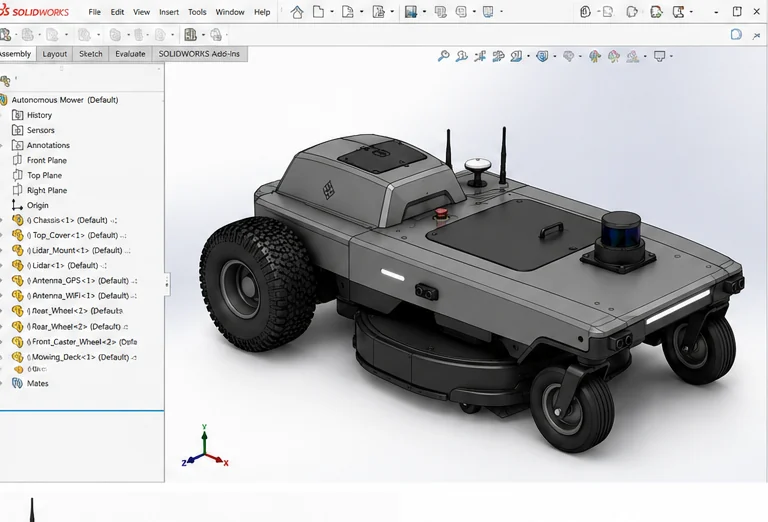The image size is (768, 522).
Task: Click the View Orientation icon in the heads-up toolbar
Action: click(x=516, y=56)
